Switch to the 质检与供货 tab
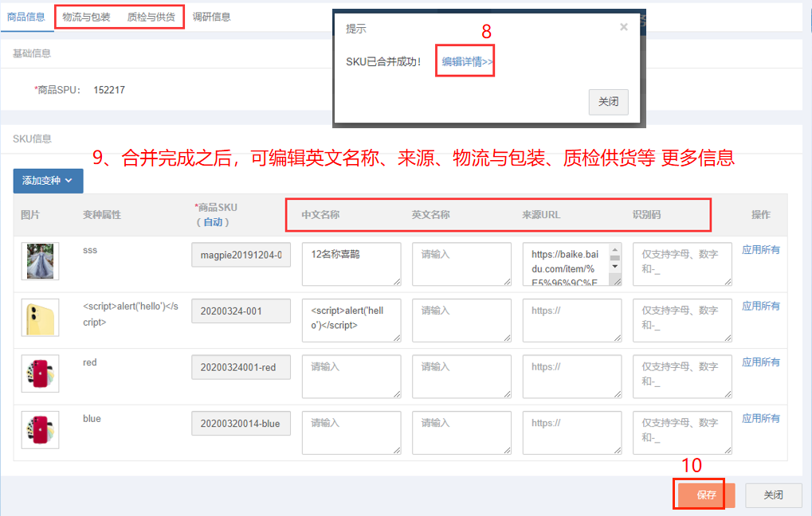The width and height of the screenshot is (812, 516). [151, 17]
